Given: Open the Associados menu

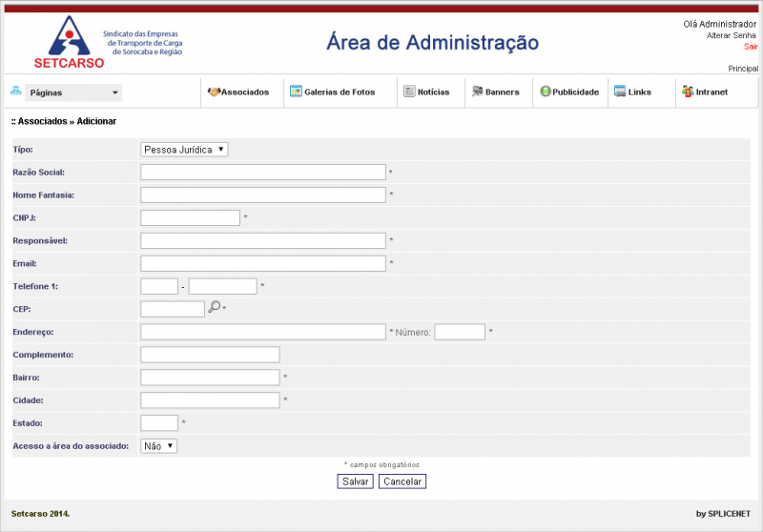Looking at the screenshot, I should [x=245, y=92].
